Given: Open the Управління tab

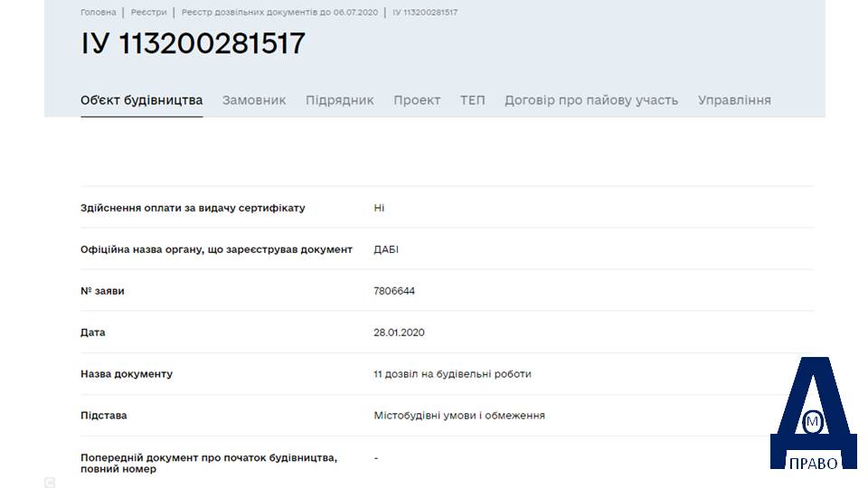Looking at the screenshot, I should (734, 100).
